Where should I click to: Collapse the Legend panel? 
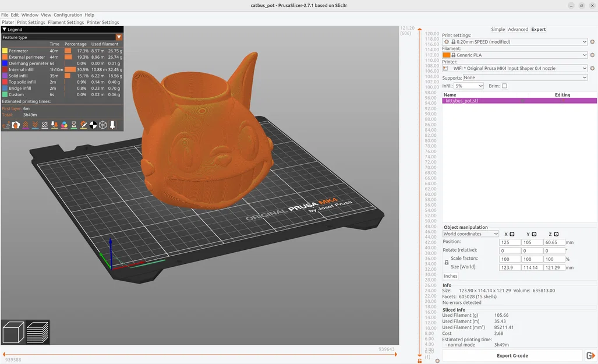(x=5, y=29)
